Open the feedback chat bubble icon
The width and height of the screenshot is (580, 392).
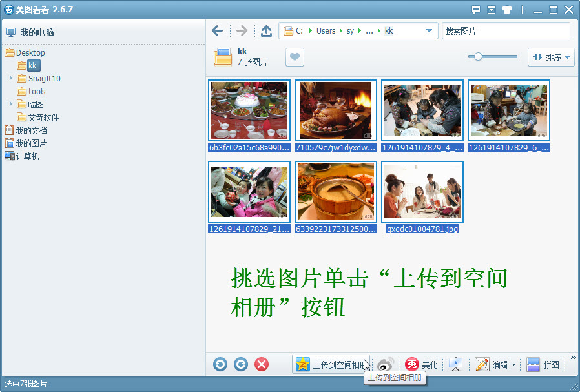click(x=476, y=10)
